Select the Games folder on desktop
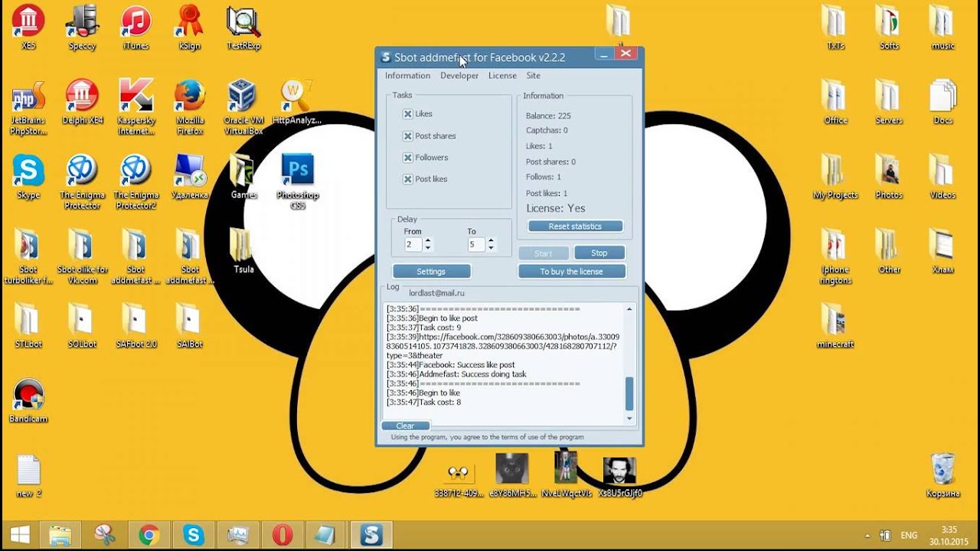This screenshot has height=551, width=980. coord(243,176)
